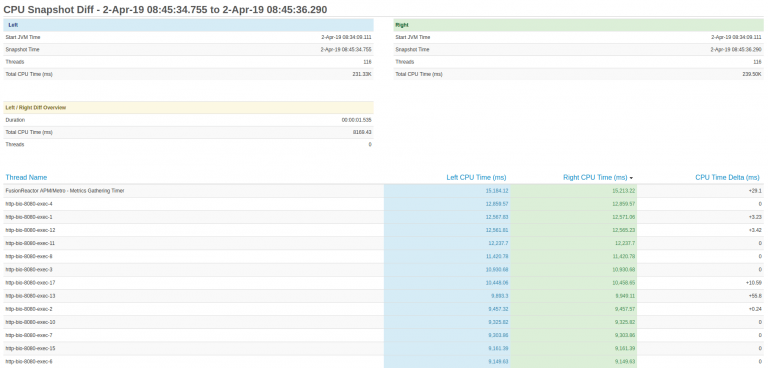Click Right total CPU time 239.50K
The image size is (768, 368).
point(752,74)
